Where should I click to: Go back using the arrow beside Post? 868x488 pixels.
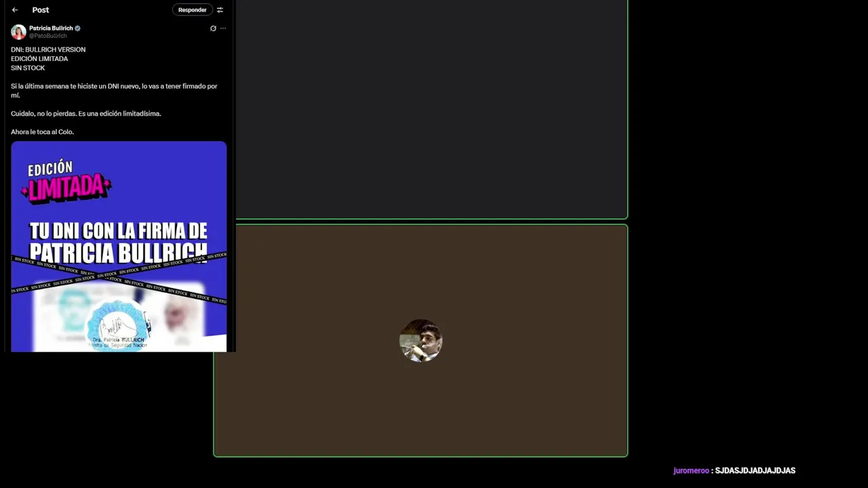[x=15, y=10]
